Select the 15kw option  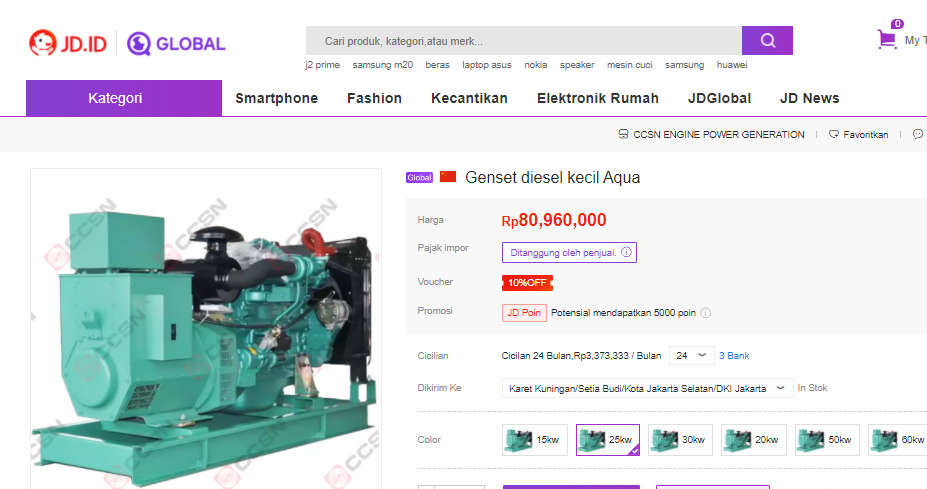coord(534,440)
